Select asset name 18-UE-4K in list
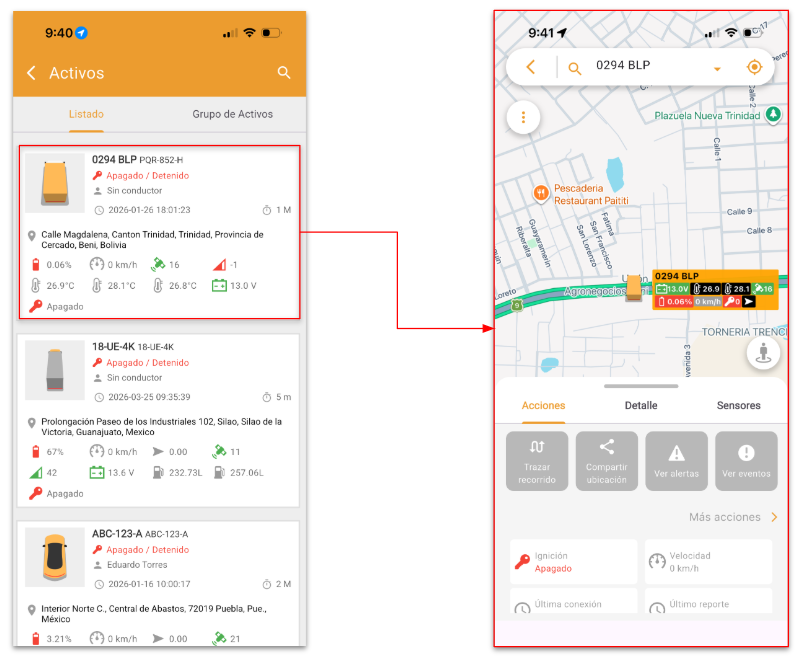The image size is (798, 659). tap(113, 347)
